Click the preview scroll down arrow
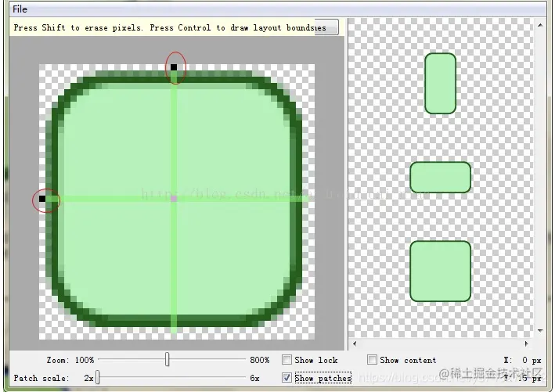Image resolution: width=555 pixels, height=392 pixels. coord(540,331)
